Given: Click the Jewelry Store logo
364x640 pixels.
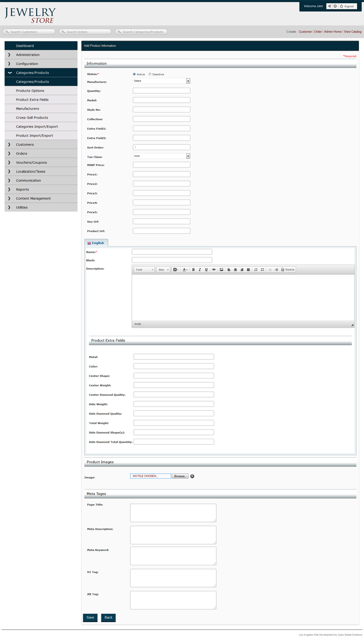Looking at the screenshot, I should click(x=30, y=15).
